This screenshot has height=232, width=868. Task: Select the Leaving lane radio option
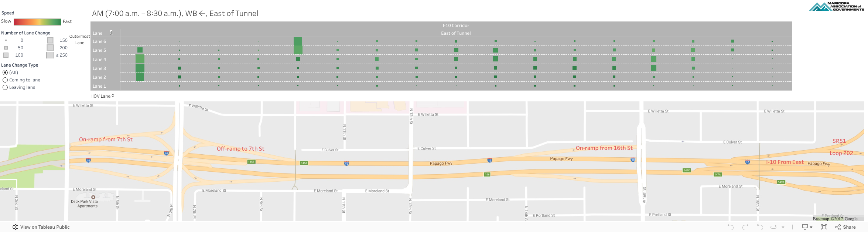[x=5, y=87]
